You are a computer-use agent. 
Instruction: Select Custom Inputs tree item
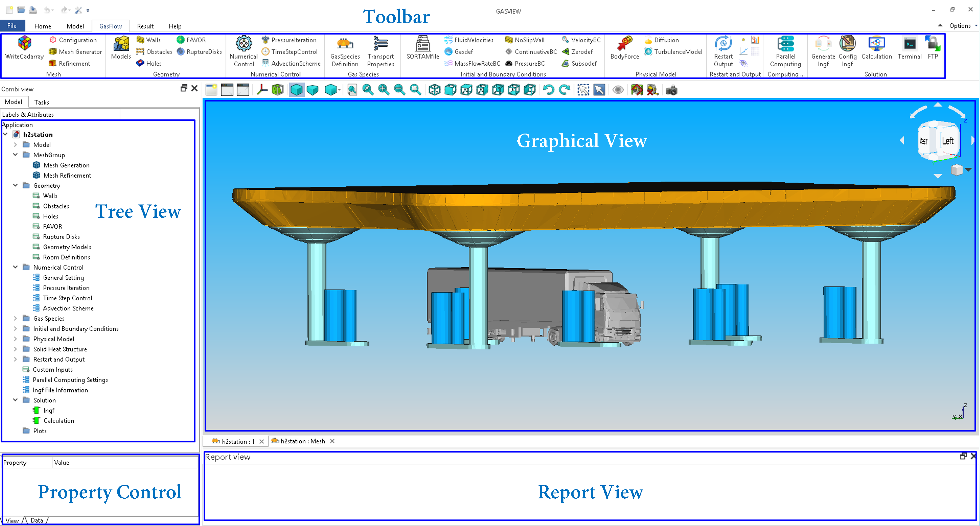tap(53, 370)
